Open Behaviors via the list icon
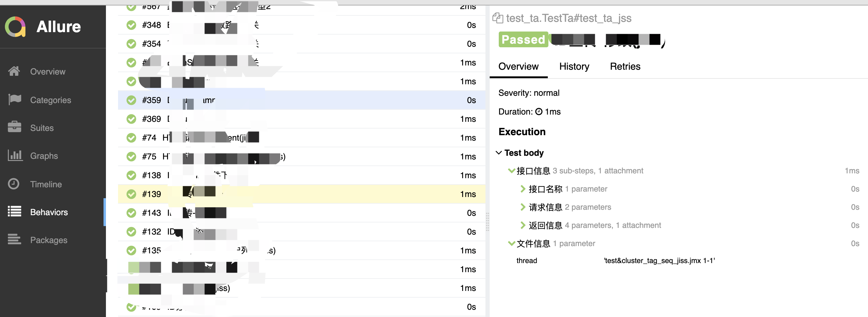The image size is (868, 317). [15, 212]
